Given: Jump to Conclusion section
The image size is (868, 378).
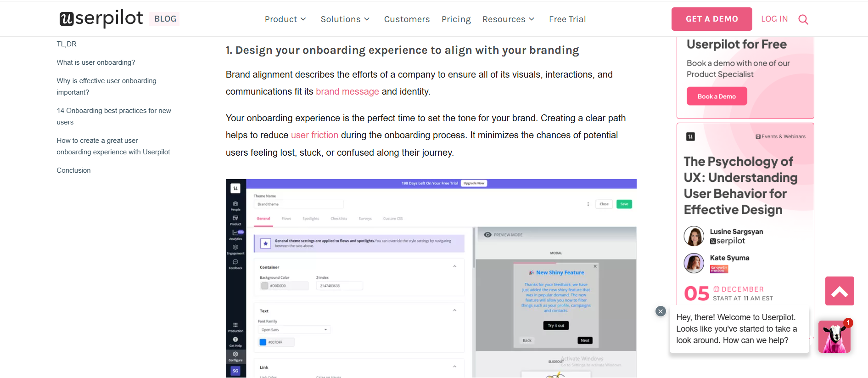Looking at the screenshot, I should [x=73, y=170].
